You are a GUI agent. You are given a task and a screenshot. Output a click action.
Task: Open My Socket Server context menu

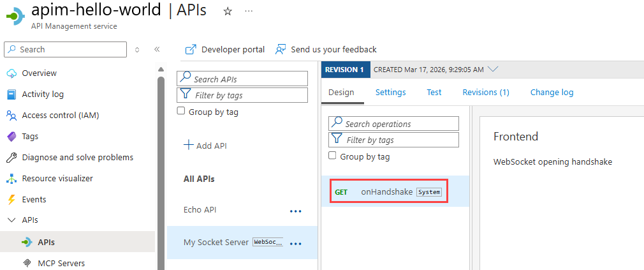click(295, 243)
